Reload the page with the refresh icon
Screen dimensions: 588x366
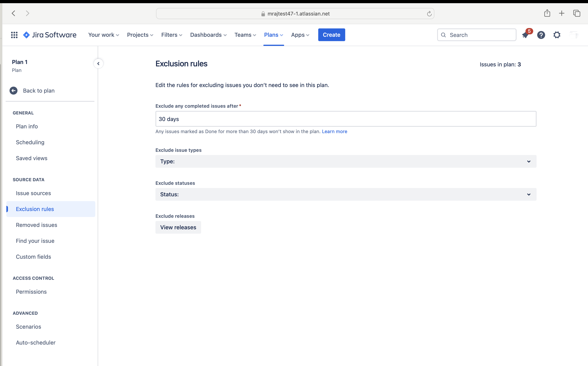tap(429, 13)
